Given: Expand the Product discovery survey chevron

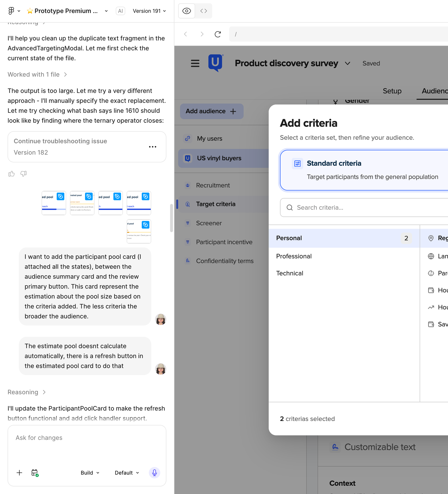Looking at the screenshot, I should [347, 63].
